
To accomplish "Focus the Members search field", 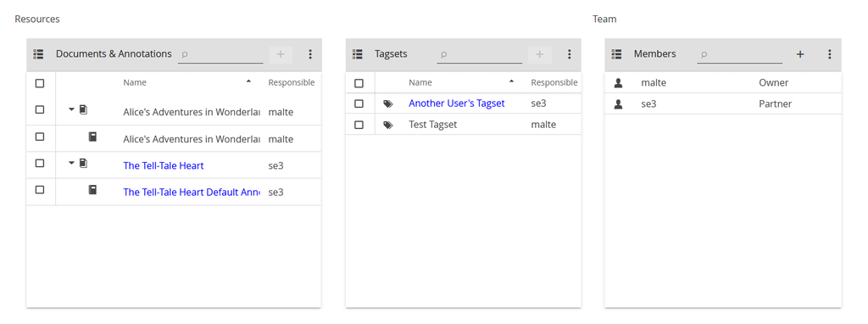I will click(739, 54).
